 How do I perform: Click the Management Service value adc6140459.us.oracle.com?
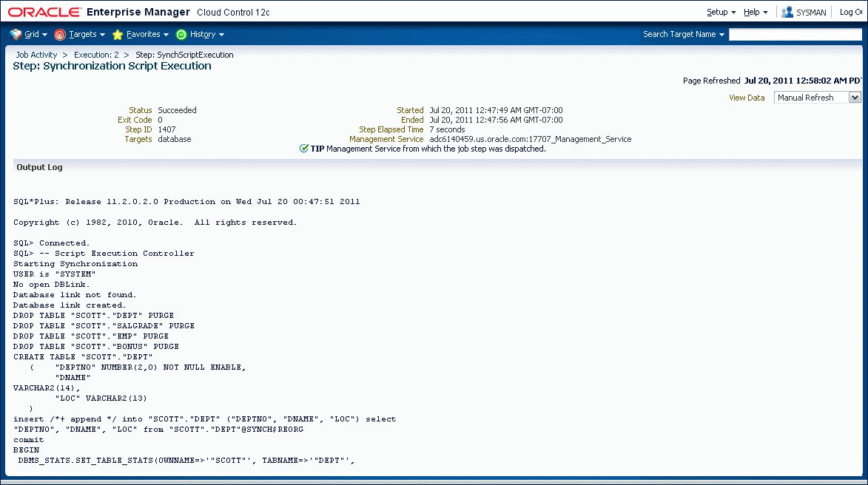pyautogui.click(x=531, y=139)
